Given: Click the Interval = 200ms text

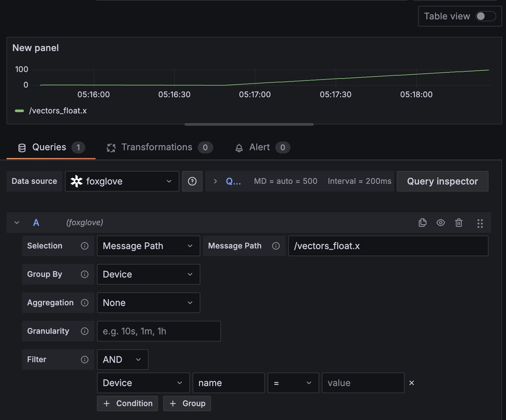Looking at the screenshot, I should 360,181.
